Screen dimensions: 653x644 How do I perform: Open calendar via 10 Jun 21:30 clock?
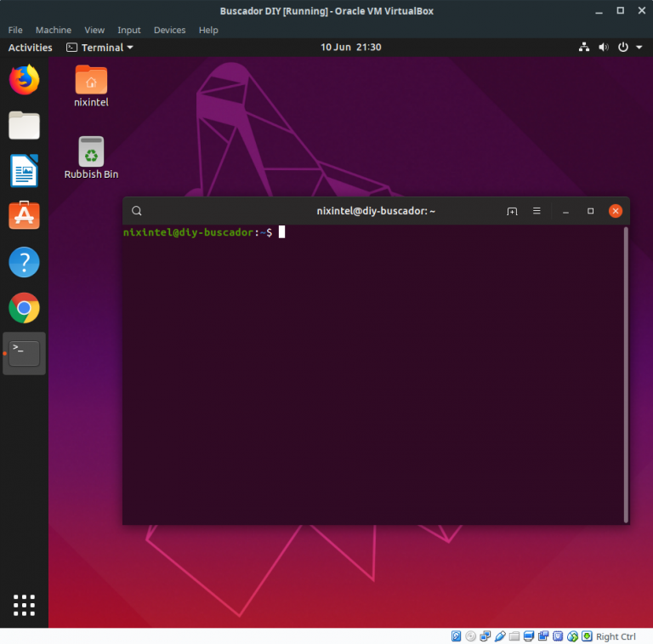(350, 48)
